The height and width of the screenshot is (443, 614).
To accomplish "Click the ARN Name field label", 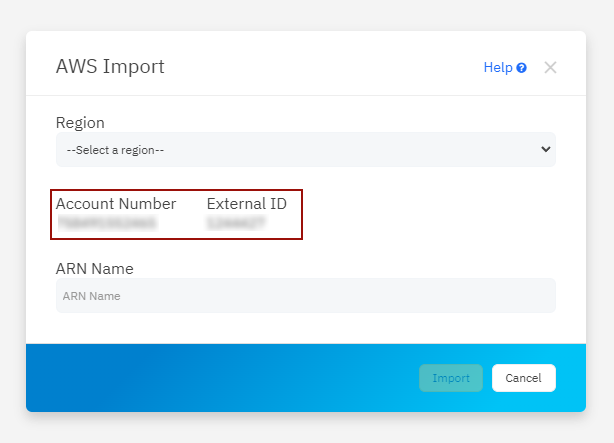I will 95,268.
